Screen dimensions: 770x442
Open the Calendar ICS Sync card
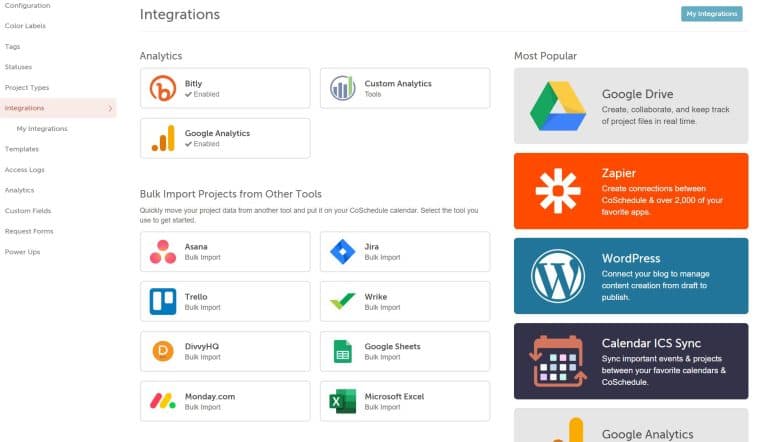point(630,361)
